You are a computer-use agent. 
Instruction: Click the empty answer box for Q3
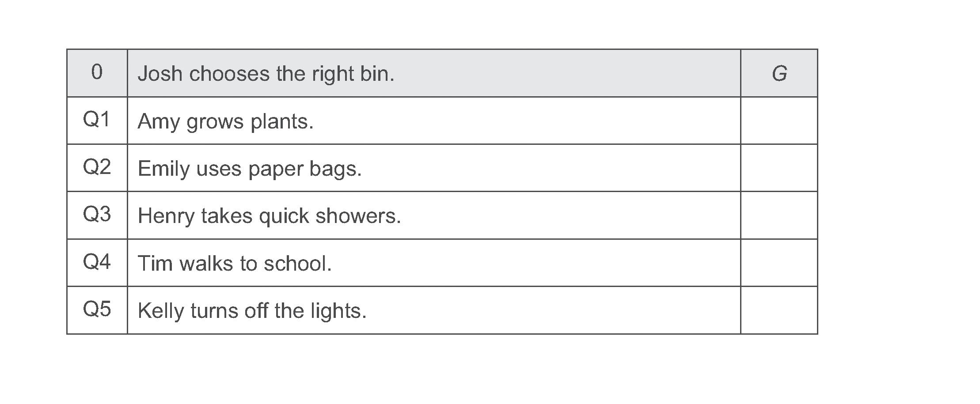(779, 215)
